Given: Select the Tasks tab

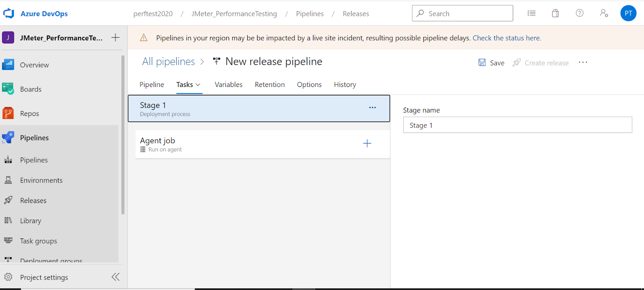Looking at the screenshot, I should (185, 85).
